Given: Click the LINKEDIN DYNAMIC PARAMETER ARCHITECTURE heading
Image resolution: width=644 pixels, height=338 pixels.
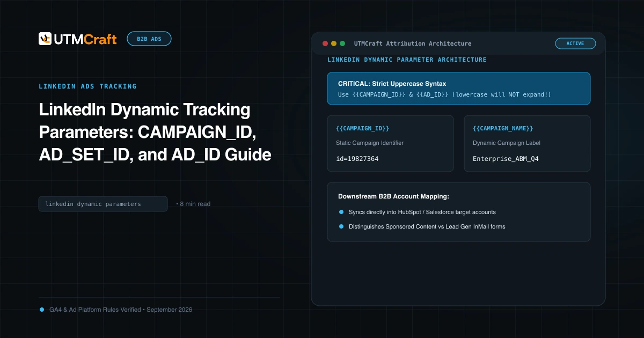Looking at the screenshot, I should click(407, 60).
